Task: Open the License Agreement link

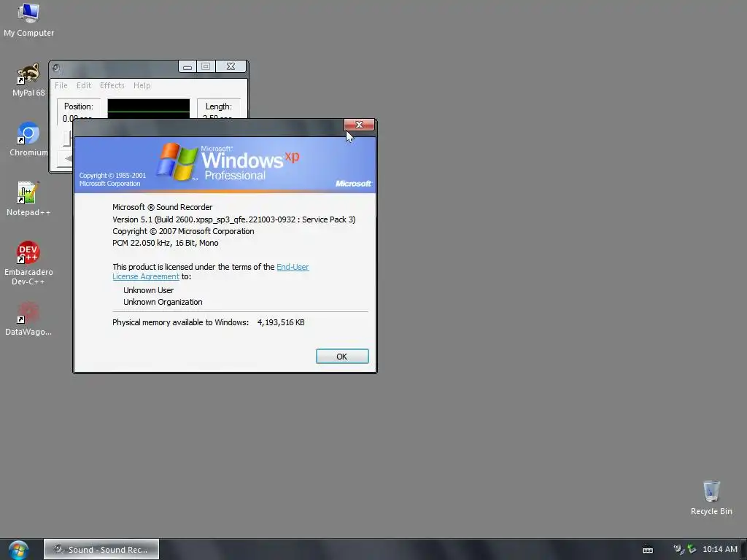Action: pyautogui.click(x=146, y=276)
